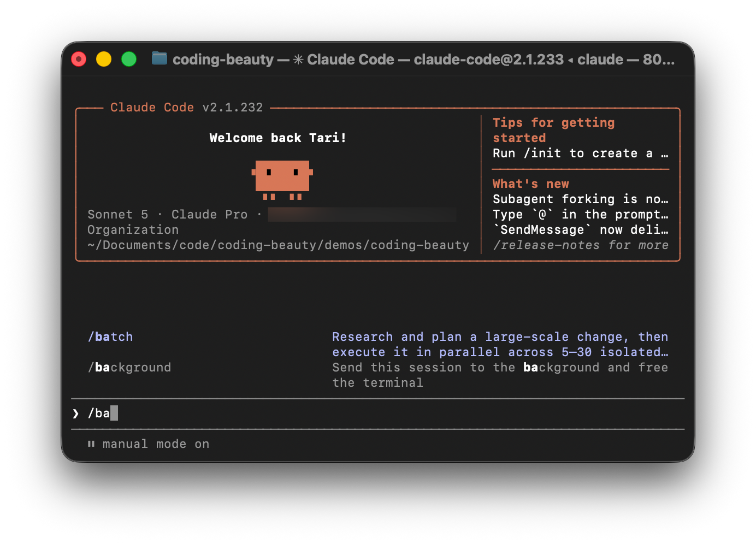Minimize the terminal with the yellow button
The width and height of the screenshot is (756, 543).
click(x=104, y=59)
